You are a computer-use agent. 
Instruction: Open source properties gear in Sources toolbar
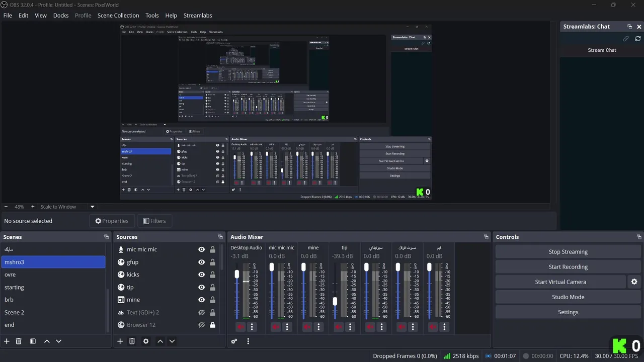click(x=146, y=341)
